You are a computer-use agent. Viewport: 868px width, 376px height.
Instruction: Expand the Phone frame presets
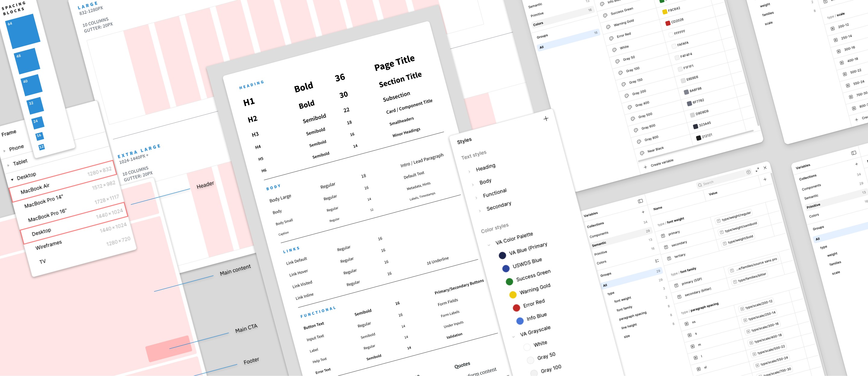(x=5, y=151)
